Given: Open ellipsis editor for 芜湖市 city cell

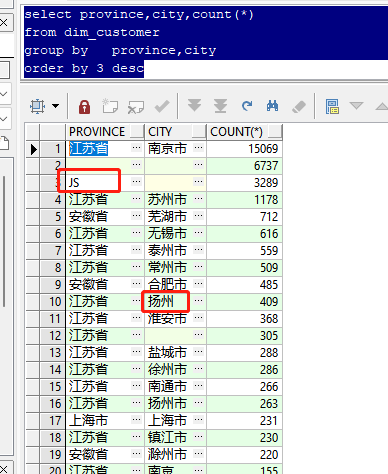Looking at the screenshot, I should (198, 215).
